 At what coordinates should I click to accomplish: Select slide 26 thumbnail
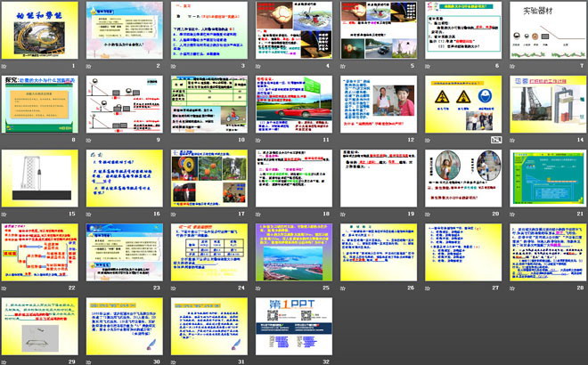pyautogui.click(x=379, y=252)
